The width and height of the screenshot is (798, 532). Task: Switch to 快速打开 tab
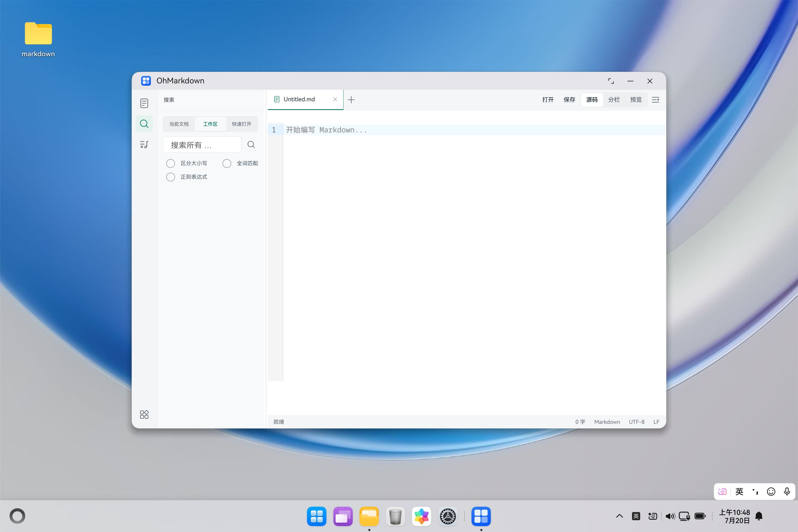(241, 124)
